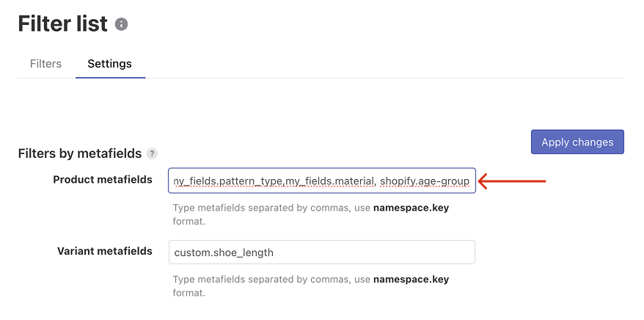644x320 pixels.
Task: Switch to the Filters tab
Action: [x=45, y=64]
